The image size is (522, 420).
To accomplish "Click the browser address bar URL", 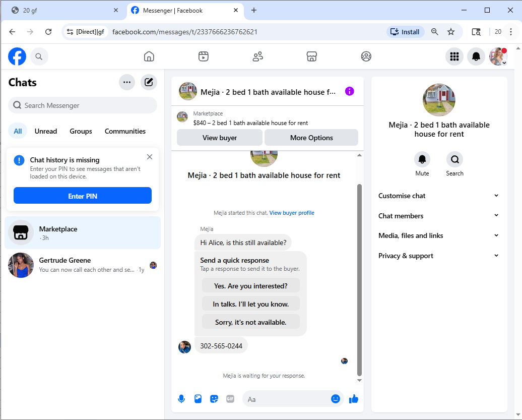I will coord(185,32).
